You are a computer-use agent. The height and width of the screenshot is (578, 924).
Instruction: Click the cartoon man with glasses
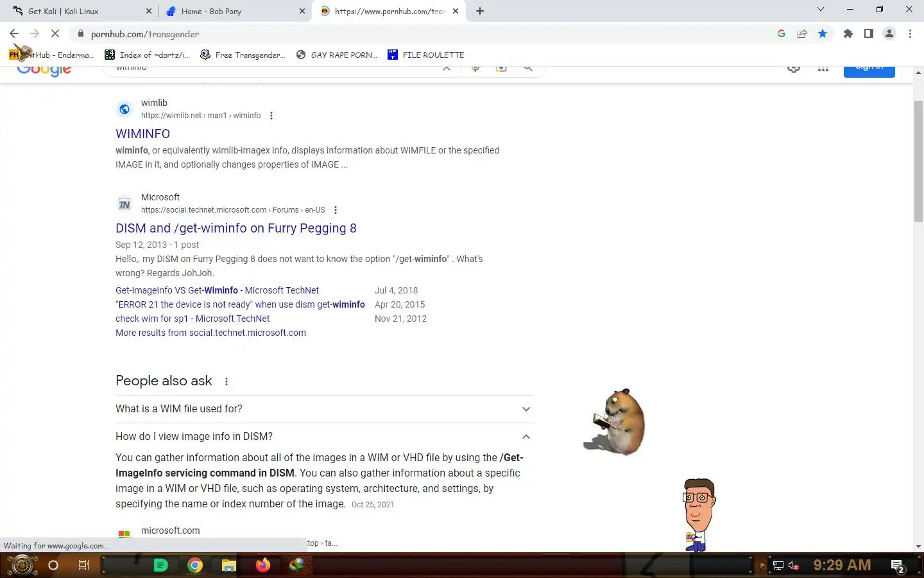pyautogui.click(x=699, y=515)
